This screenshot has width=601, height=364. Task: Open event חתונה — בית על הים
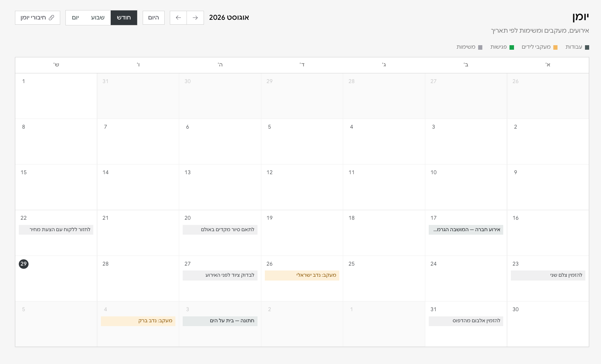(220, 321)
